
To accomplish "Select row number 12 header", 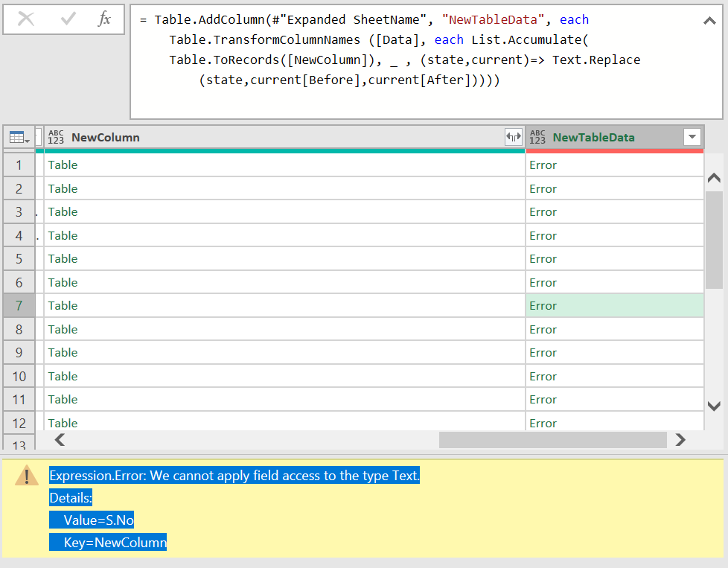I will [x=19, y=423].
